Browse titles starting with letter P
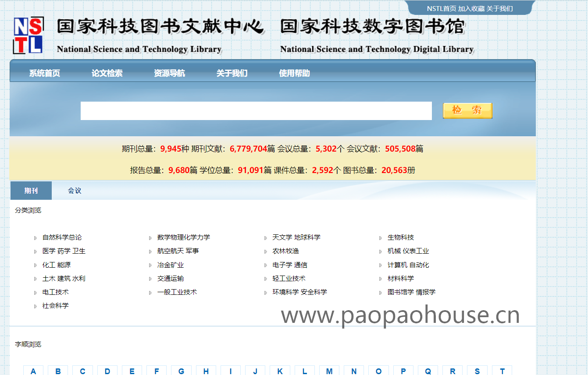588x375 pixels. [403, 371]
